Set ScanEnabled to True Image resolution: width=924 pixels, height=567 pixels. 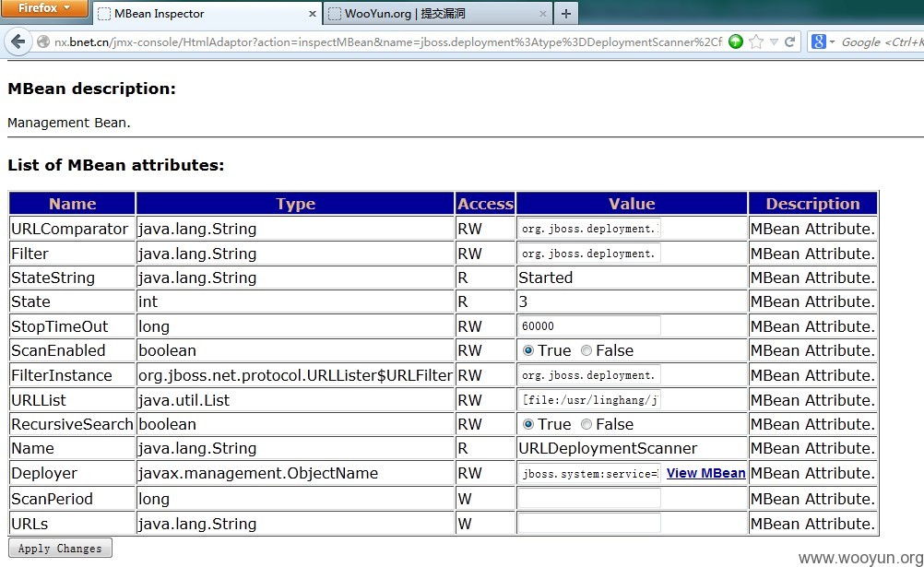(x=528, y=350)
